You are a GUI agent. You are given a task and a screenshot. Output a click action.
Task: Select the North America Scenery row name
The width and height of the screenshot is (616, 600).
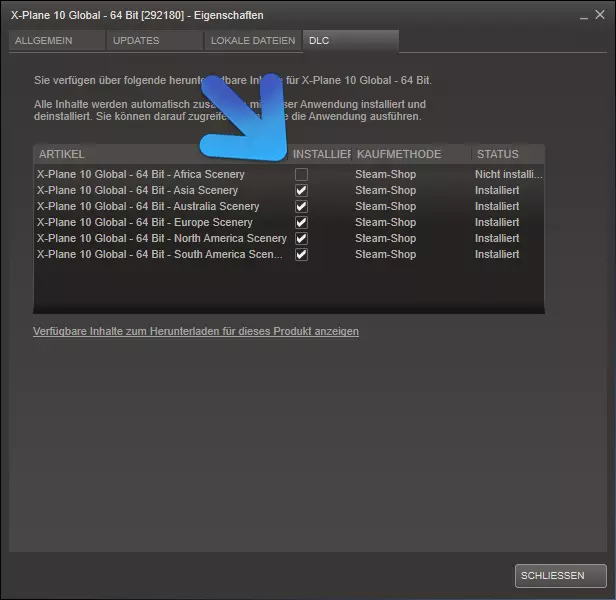162,239
